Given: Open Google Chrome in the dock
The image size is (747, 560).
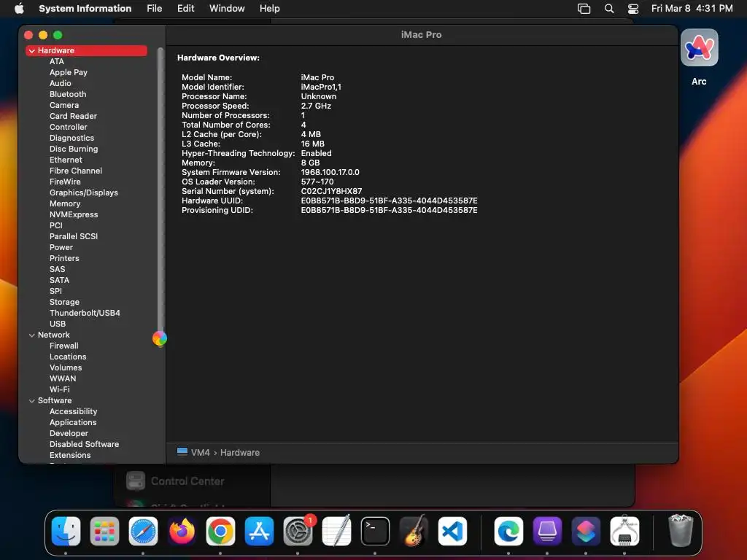Looking at the screenshot, I should [220, 531].
